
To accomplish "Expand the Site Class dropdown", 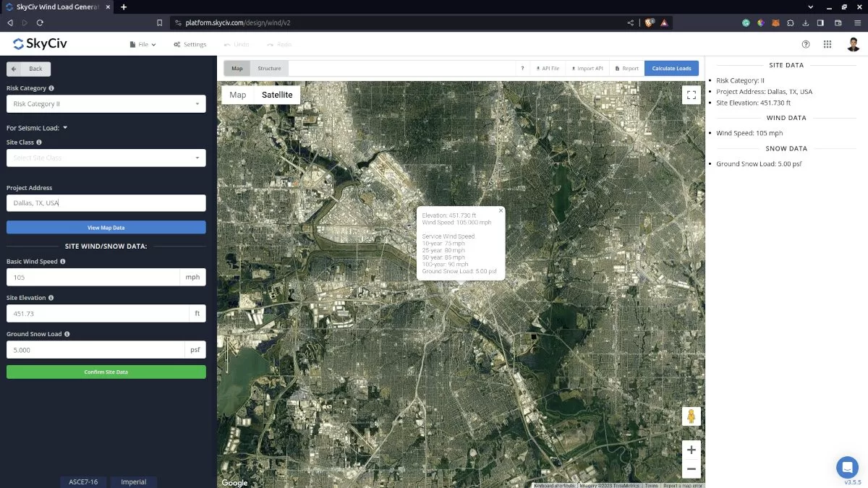I will point(106,158).
